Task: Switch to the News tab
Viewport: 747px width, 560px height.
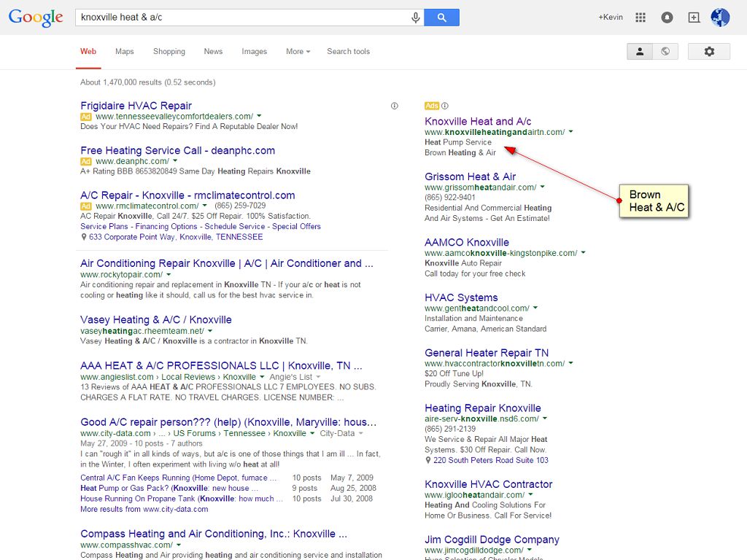Action: click(213, 52)
